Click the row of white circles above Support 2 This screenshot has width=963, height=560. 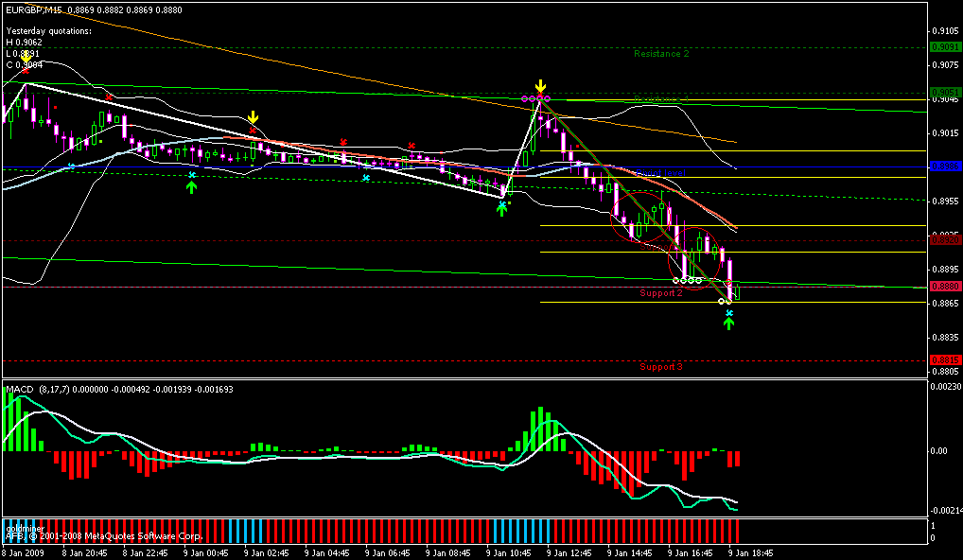[x=687, y=281]
